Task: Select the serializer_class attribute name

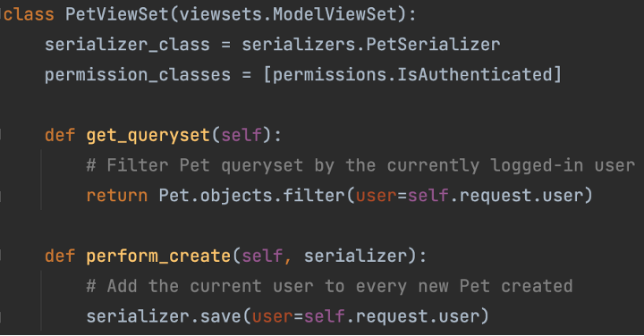Action: tap(127, 45)
